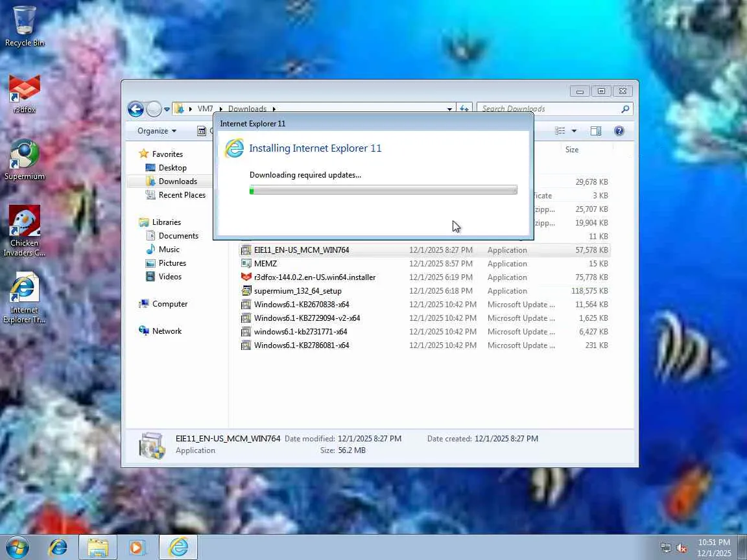This screenshot has width=747, height=560.
Task: Click the change view icon
Action: tap(560, 131)
